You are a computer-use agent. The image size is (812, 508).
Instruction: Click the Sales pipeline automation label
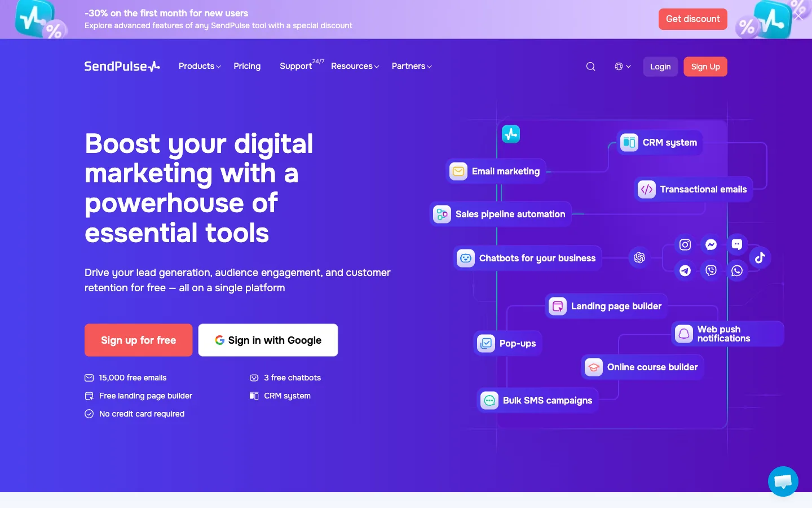coord(510,214)
